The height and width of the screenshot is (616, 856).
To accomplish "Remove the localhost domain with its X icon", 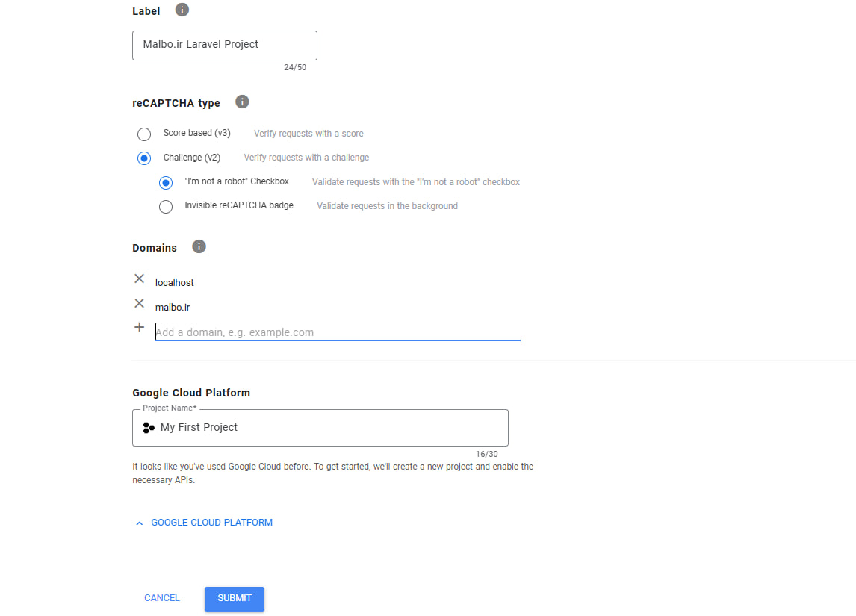I will [x=139, y=279].
